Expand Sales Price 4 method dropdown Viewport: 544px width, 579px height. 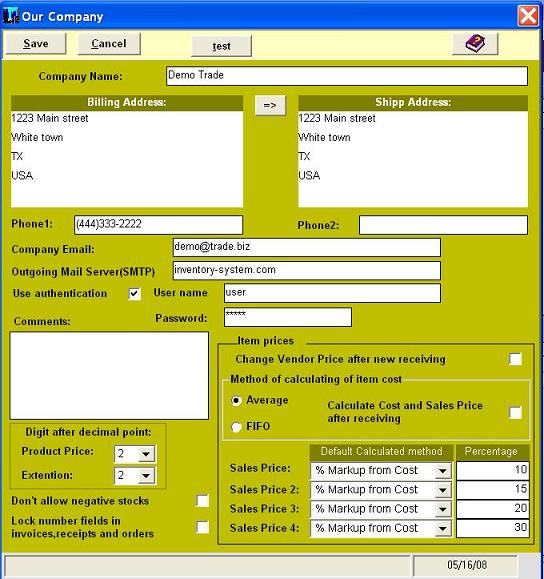pyautogui.click(x=442, y=528)
